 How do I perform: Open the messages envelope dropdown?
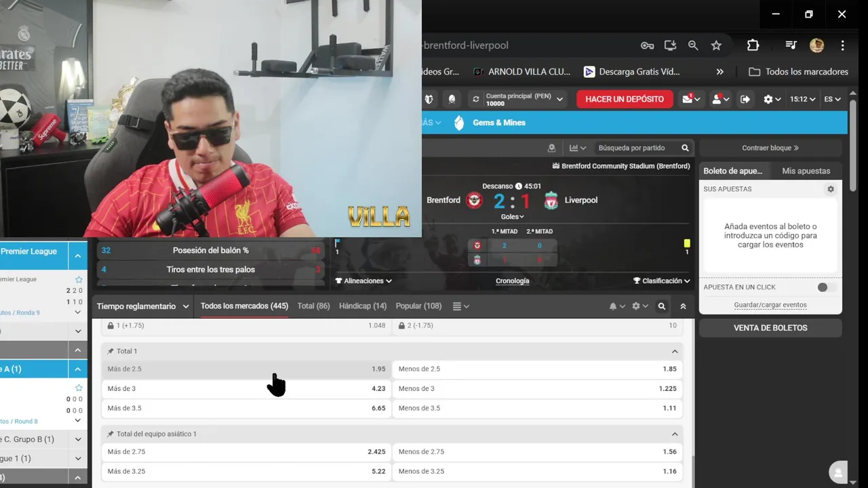pos(691,99)
